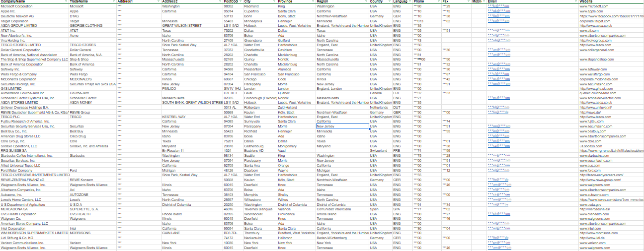644x251 pixels.
Task: Select the www.dollargeneral.com website cell
Action: pos(611,50)
